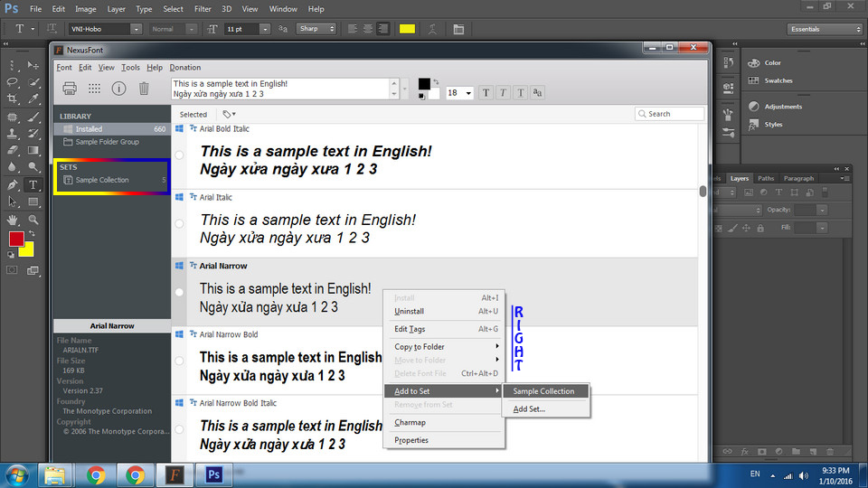Image resolution: width=868 pixels, height=488 pixels.
Task: Select the Arial Narrow Bold radio circle
Action: coord(179,361)
